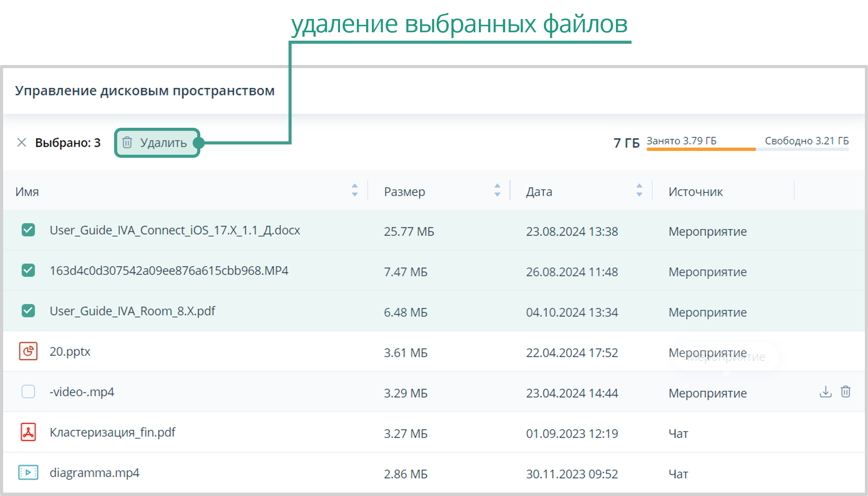The height and width of the screenshot is (496, 868).
Task: Click the trash icon in the -video-.mp4 row
Action: pyautogui.click(x=845, y=392)
